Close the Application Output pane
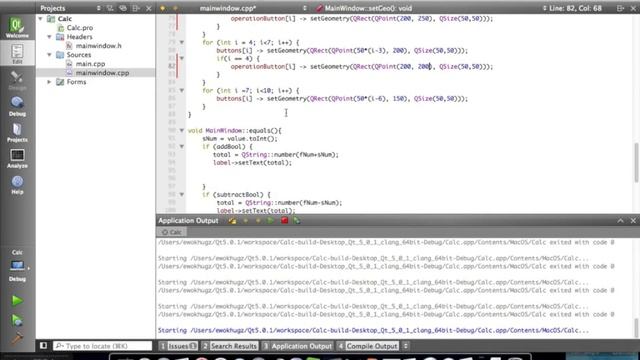The height and width of the screenshot is (360, 640). [633, 221]
